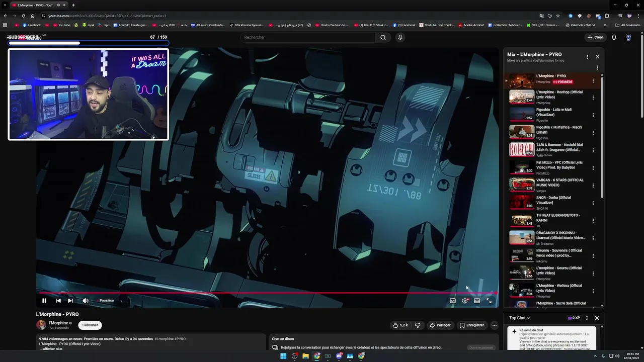Play Figoshin - Lalla w Mali

coord(552,115)
